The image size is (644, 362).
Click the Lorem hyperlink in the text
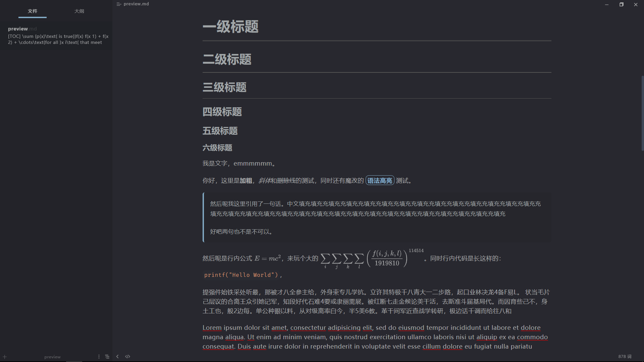tap(212, 327)
